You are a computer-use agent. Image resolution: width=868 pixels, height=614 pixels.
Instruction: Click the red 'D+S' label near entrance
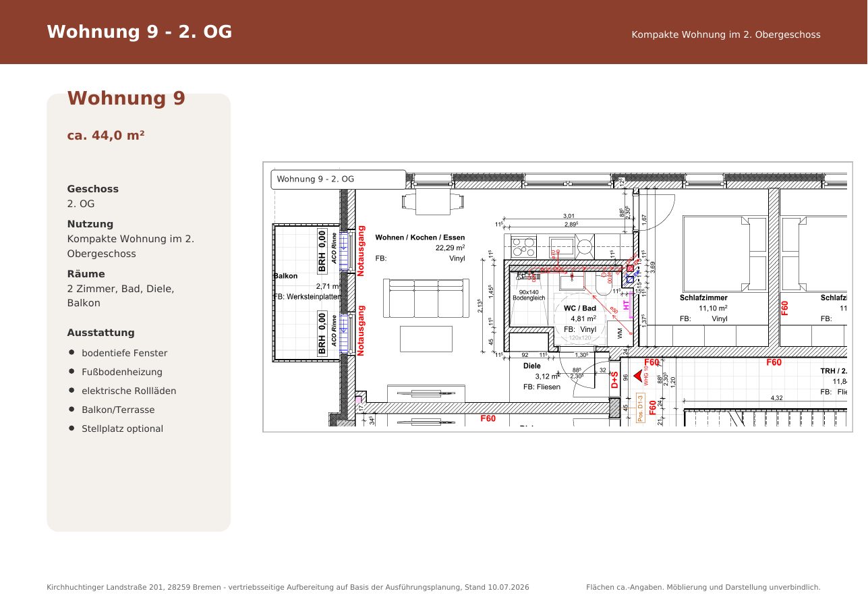click(x=614, y=380)
